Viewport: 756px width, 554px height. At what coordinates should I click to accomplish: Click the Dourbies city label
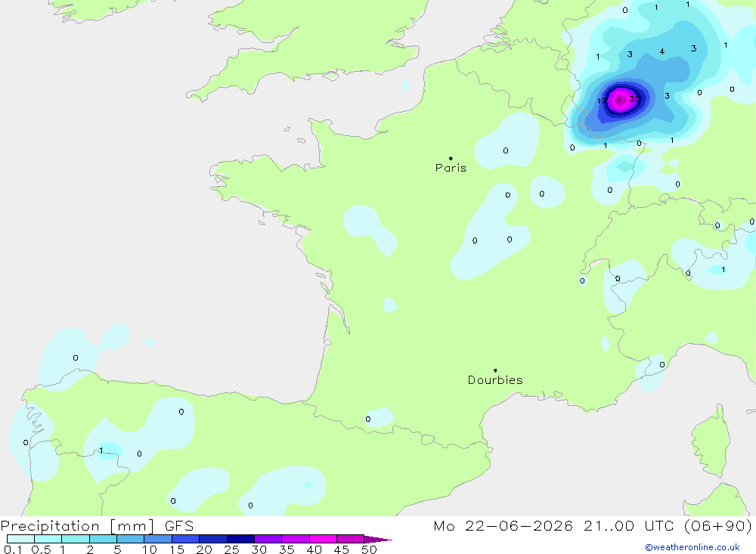495,380
